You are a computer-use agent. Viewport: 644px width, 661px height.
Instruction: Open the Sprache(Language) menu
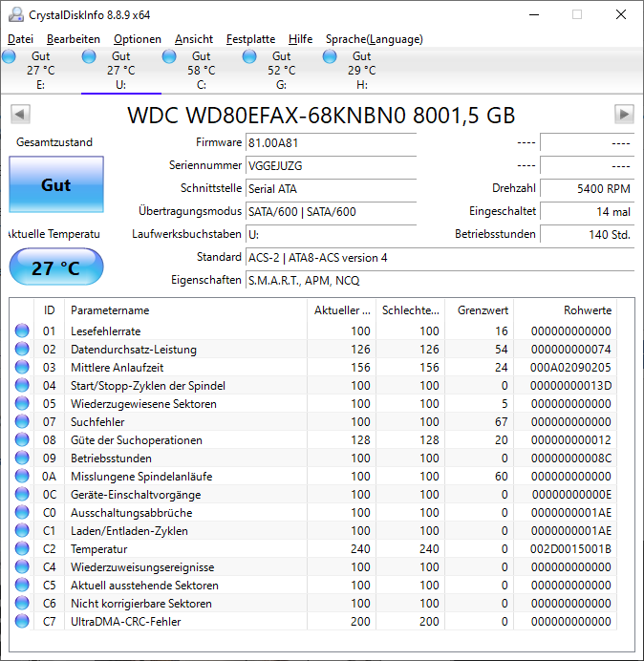[x=375, y=39]
